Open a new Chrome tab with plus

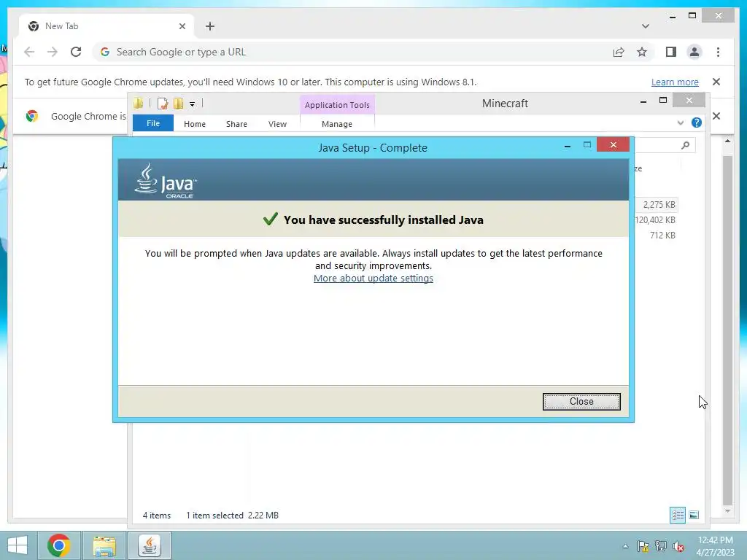pos(210,26)
